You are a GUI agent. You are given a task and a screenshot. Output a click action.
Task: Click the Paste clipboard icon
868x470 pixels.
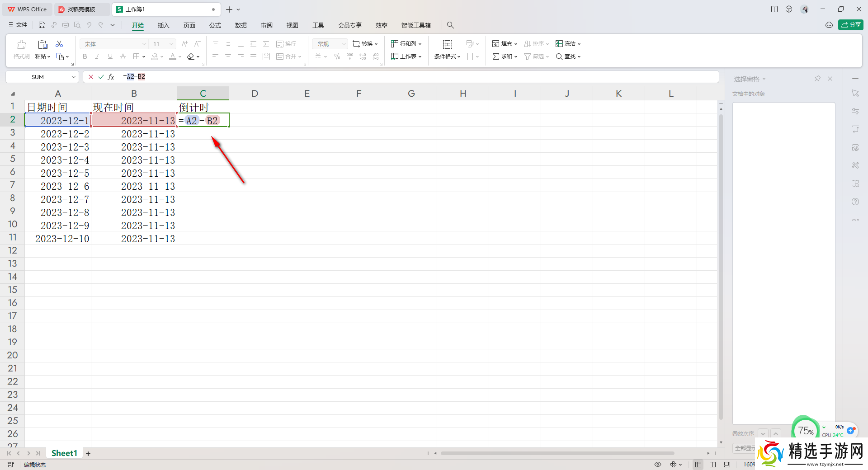42,44
